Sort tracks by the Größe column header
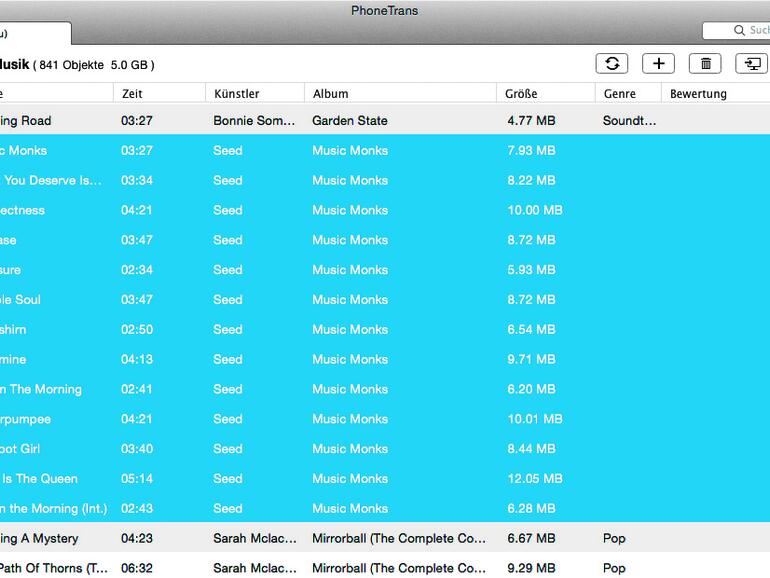This screenshot has height=578, width=770. 545,94
